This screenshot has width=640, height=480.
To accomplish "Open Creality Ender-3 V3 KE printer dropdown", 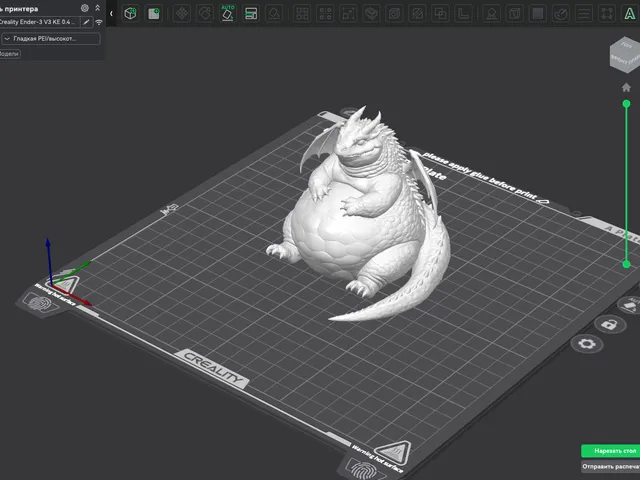I will [x=40, y=22].
